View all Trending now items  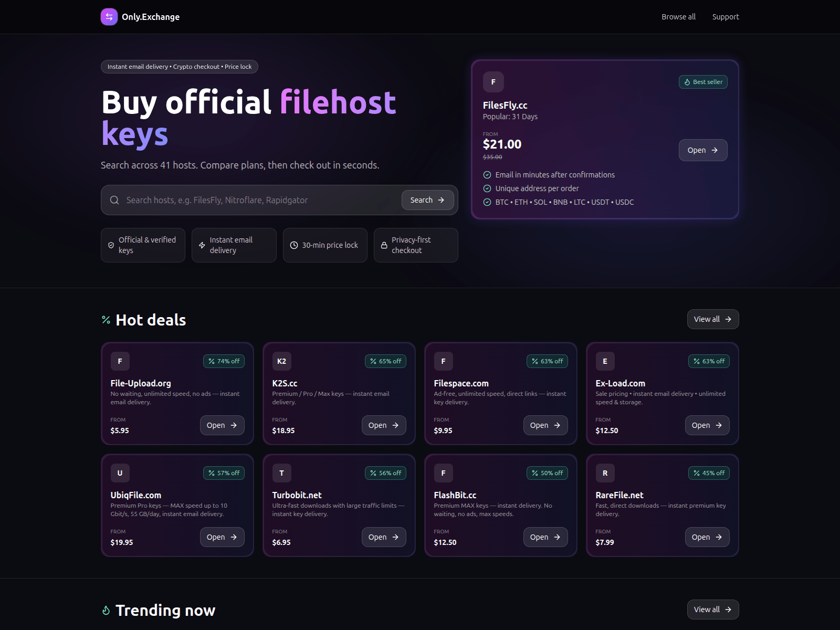pyautogui.click(x=712, y=610)
